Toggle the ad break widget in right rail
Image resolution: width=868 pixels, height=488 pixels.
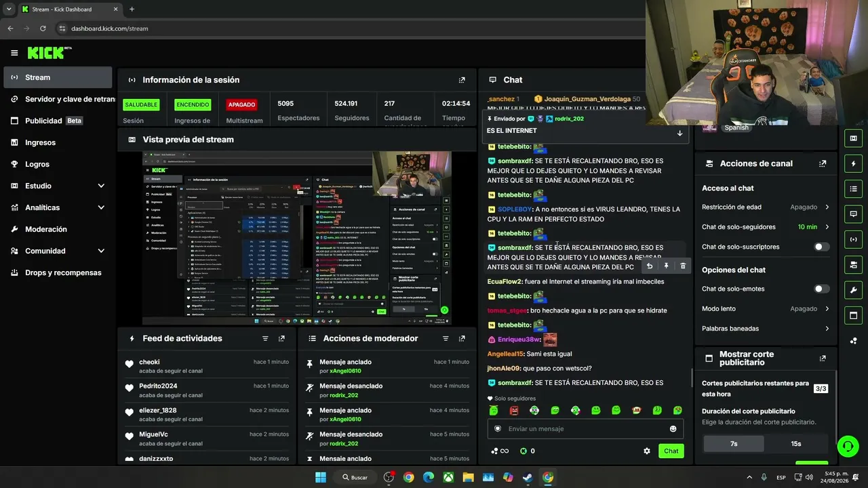[854, 315]
